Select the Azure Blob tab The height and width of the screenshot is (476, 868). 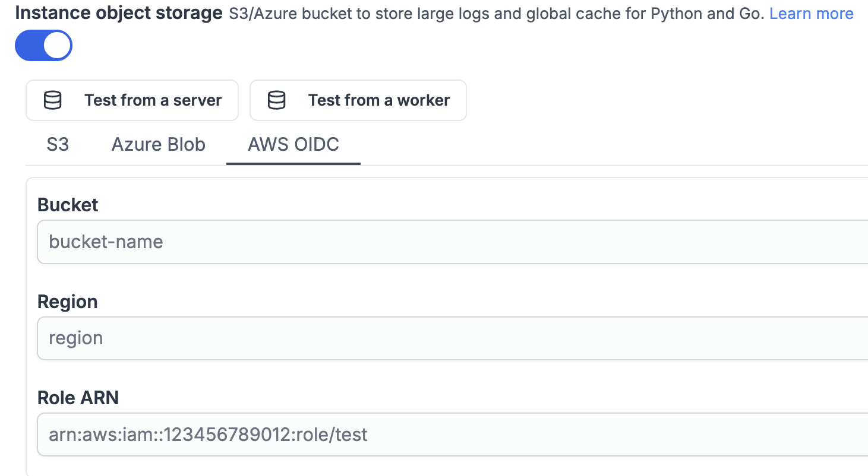coord(158,144)
